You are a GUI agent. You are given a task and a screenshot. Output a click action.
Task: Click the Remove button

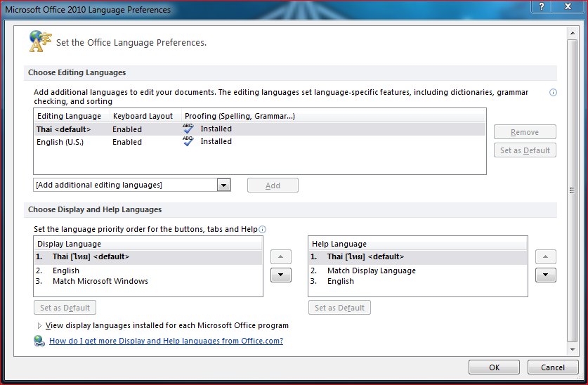[x=525, y=132]
